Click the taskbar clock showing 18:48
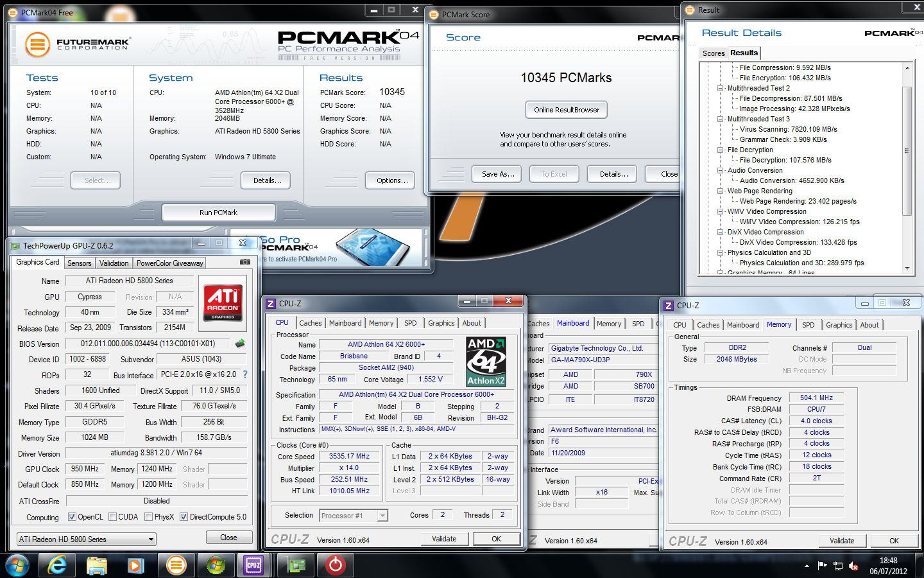Screen dimensions: 924x578 click(x=888, y=566)
